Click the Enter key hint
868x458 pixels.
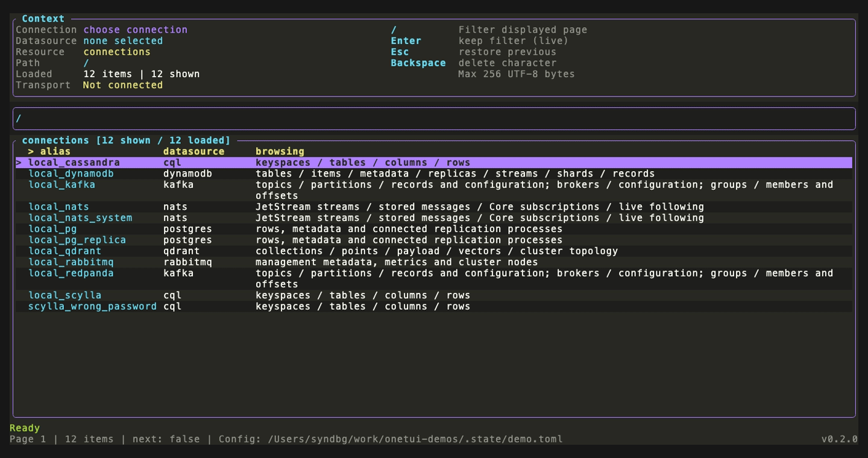click(x=406, y=41)
